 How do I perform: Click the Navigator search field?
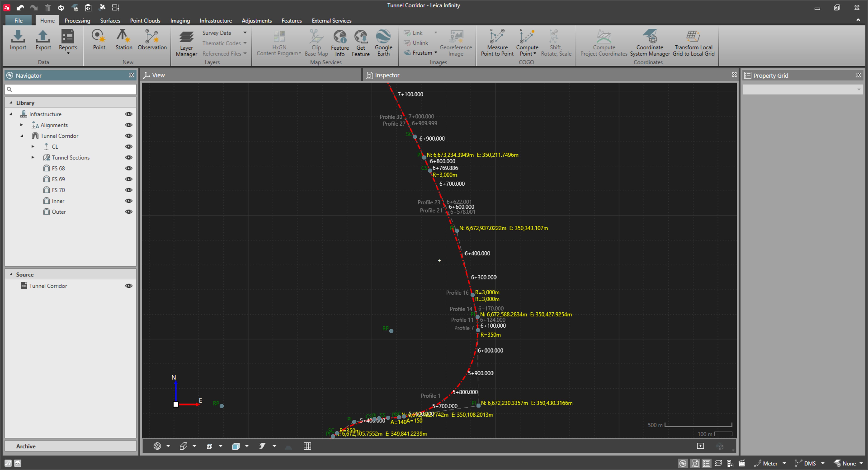[70, 89]
